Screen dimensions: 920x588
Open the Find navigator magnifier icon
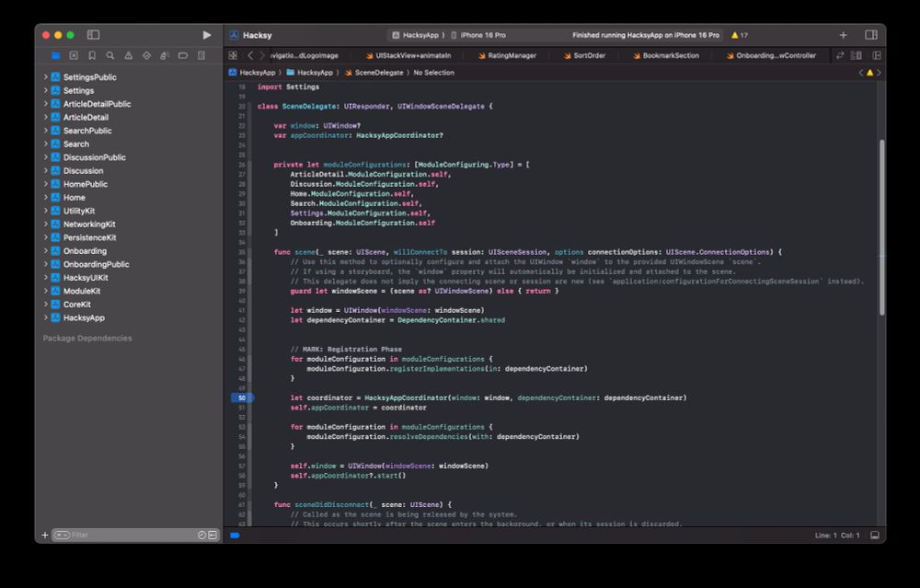pyautogui.click(x=109, y=55)
